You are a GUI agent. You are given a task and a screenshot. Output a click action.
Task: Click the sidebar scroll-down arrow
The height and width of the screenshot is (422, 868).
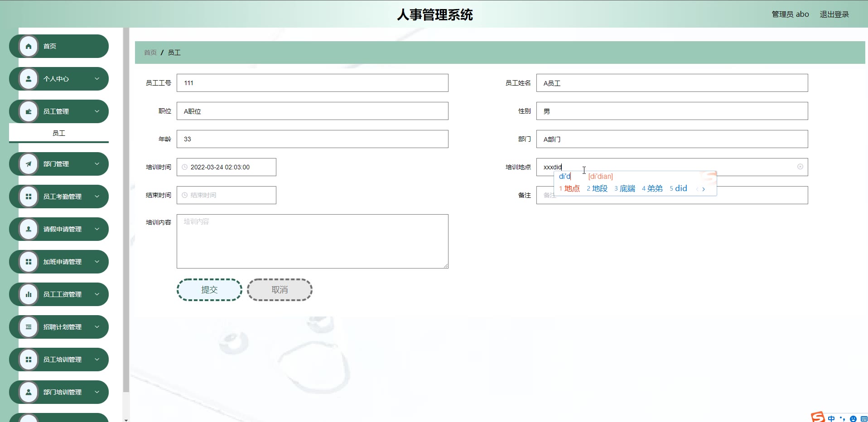[x=126, y=420]
